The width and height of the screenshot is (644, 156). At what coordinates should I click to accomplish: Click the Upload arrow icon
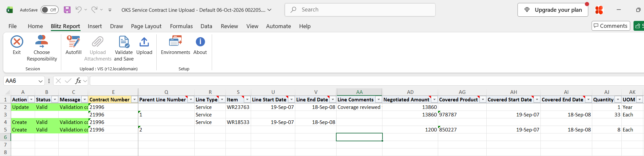[144, 42]
